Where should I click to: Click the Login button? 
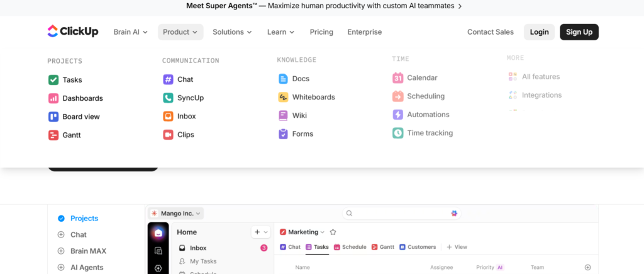point(539,32)
